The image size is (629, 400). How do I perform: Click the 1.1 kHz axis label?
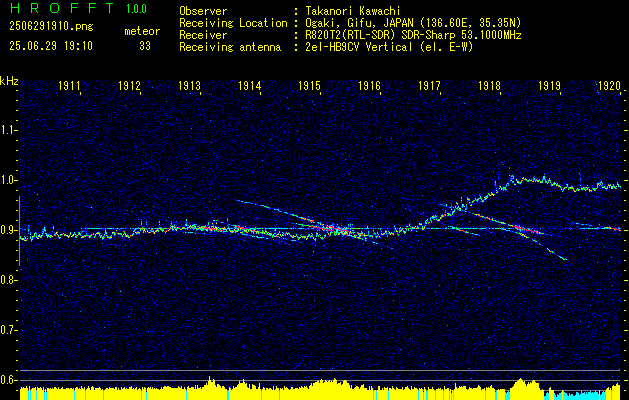click(8, 130)
